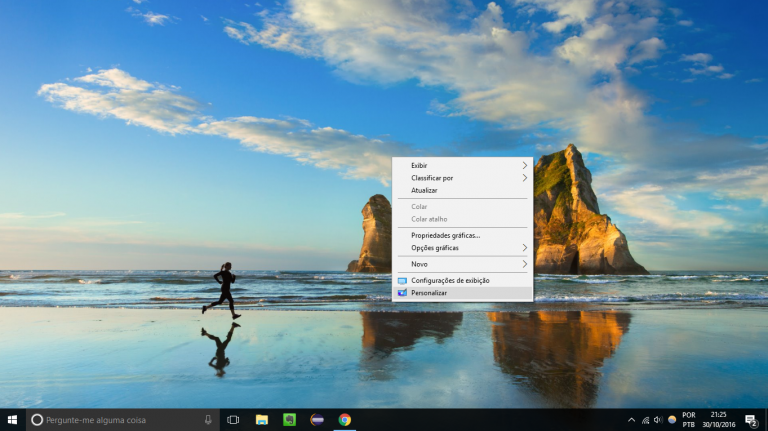This screenshot has width=768, height=431.
Task: Click the arrow beside Classificar por
Action: click(525, 178)
